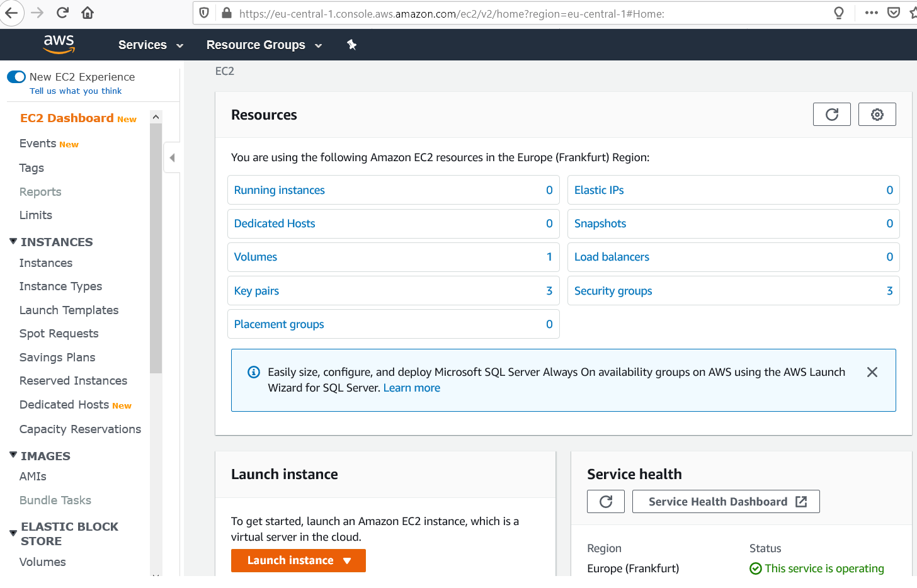Open Capacity Reservations in sidebar
The image size is (917, 588).
click(81, 429)
